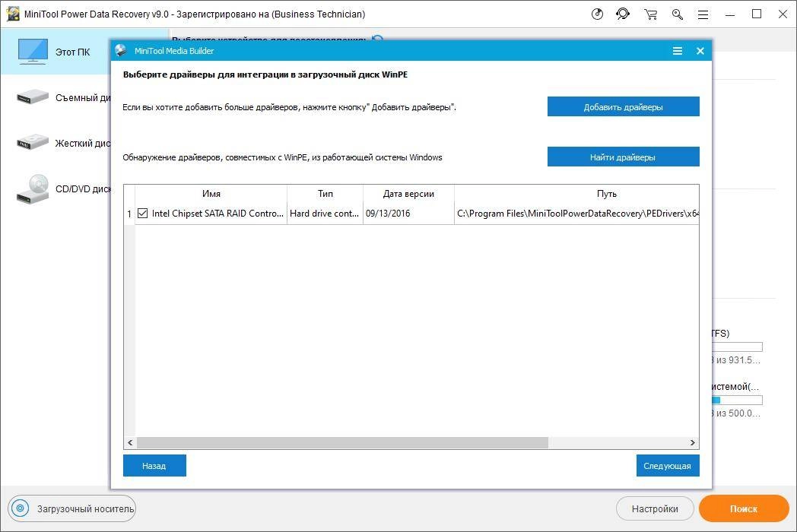Select the Hard drive cont... type cell
The height and width of the screenshot is (532, 797).
coord(325,214)
